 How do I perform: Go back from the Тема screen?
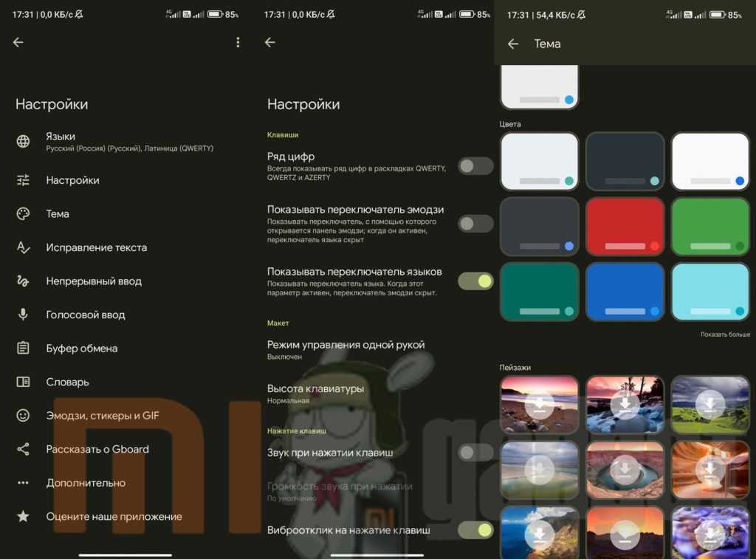(513, 44)
